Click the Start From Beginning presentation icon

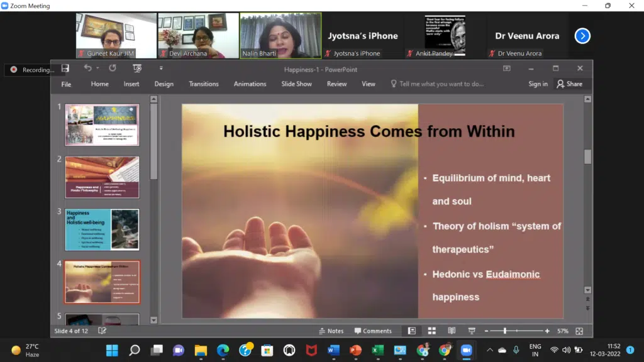point(137,69)
